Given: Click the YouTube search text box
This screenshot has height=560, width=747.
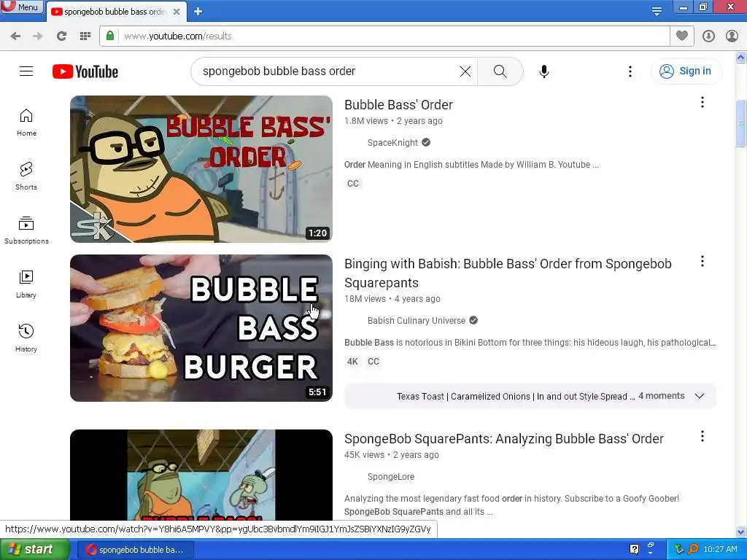Looking at the screenshot, I should point(326,71).
